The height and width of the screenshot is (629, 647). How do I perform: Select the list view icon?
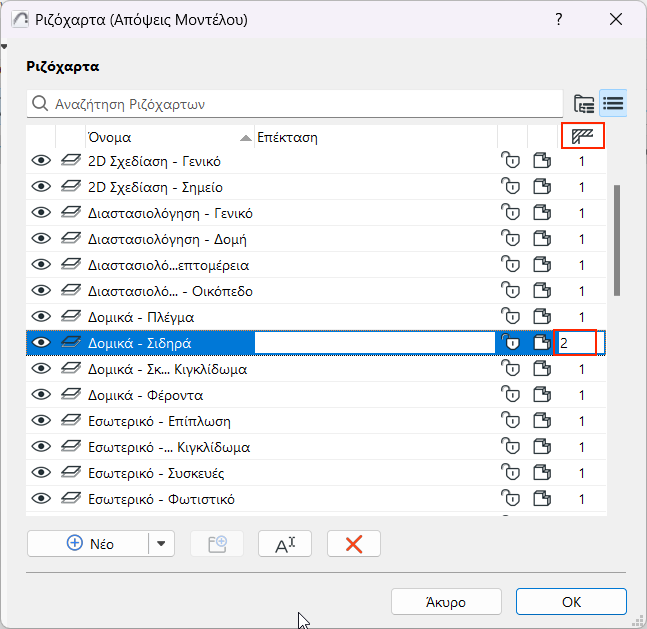(613, 103)
